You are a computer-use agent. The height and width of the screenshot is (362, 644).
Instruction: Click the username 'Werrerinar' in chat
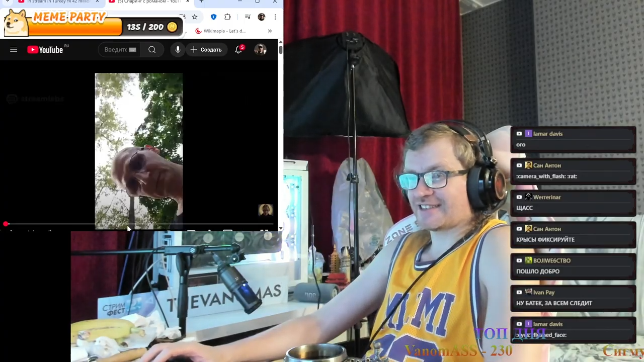tap(547, 197)
